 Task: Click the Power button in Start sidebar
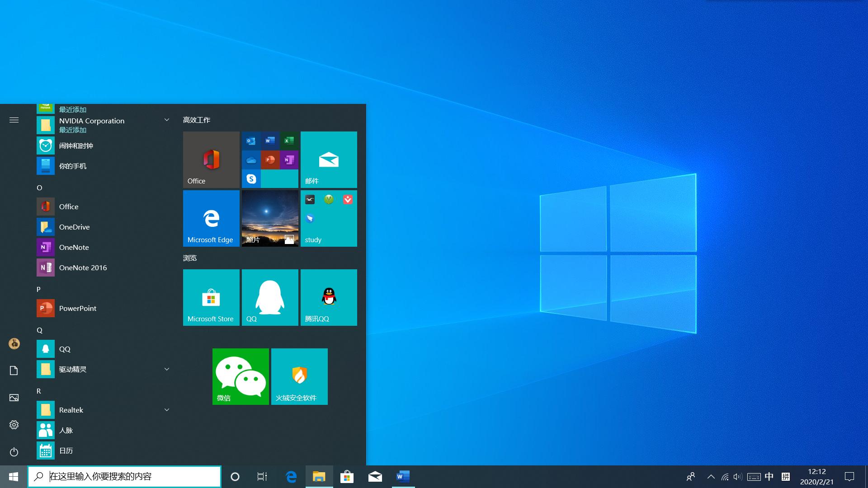[x=14, y=452]
